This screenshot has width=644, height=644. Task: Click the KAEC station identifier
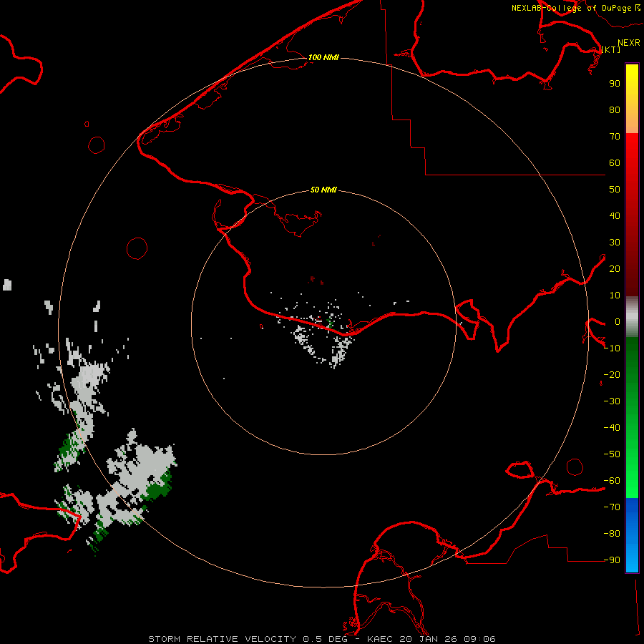(x=381, y=639)
